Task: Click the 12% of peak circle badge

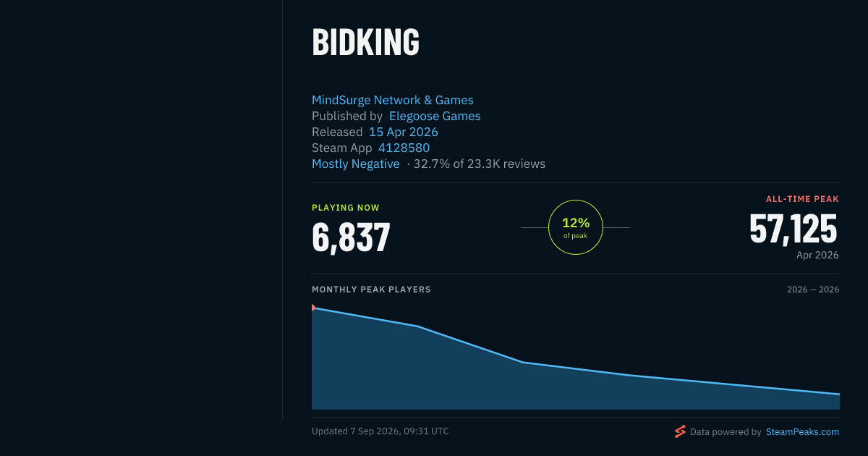Action: tap(576, 227)
